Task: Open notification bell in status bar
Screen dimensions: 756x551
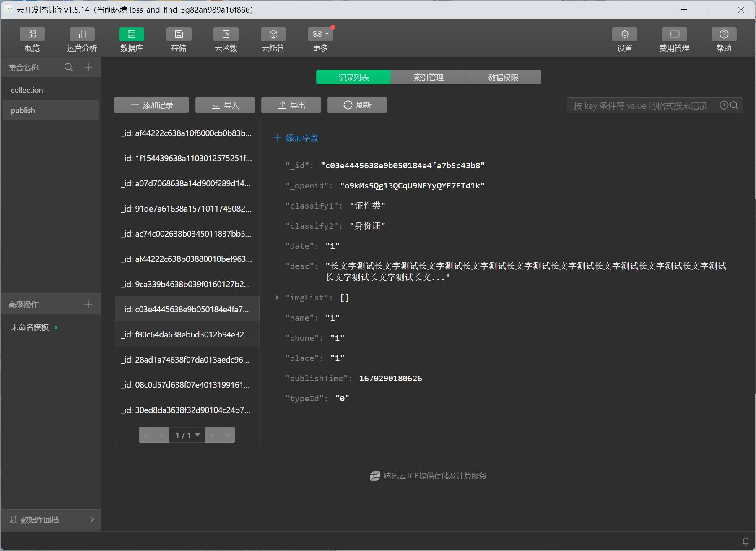Action: [x=746, y=541]
